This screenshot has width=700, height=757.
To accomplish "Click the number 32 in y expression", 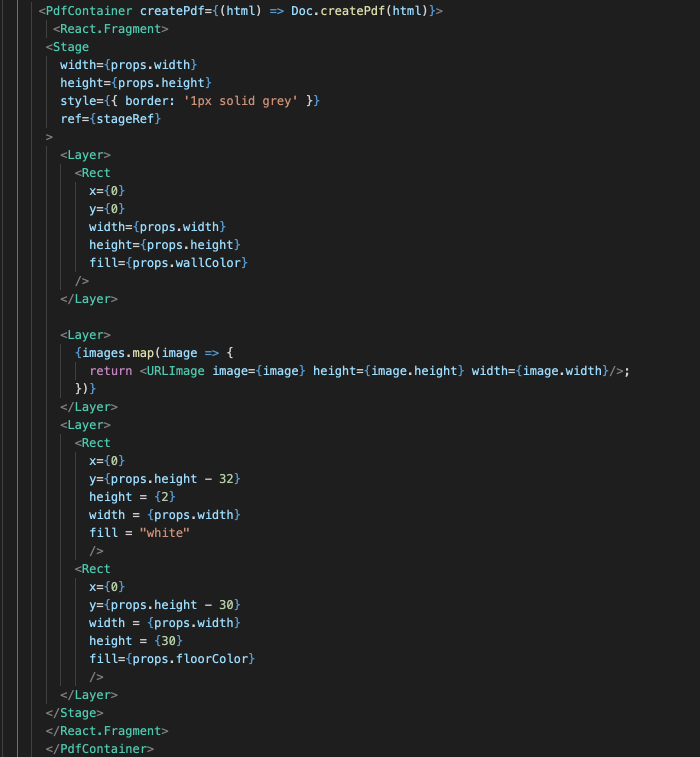I will (x=226, y=479).
